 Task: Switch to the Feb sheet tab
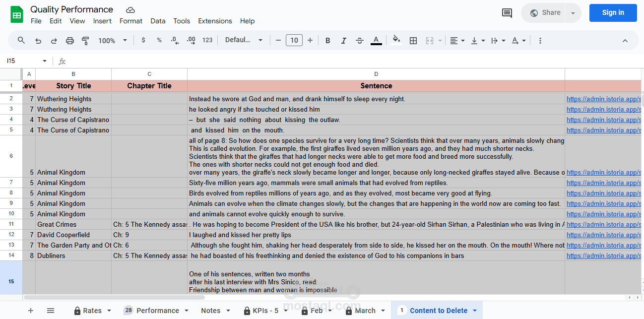tap(317, 311)
